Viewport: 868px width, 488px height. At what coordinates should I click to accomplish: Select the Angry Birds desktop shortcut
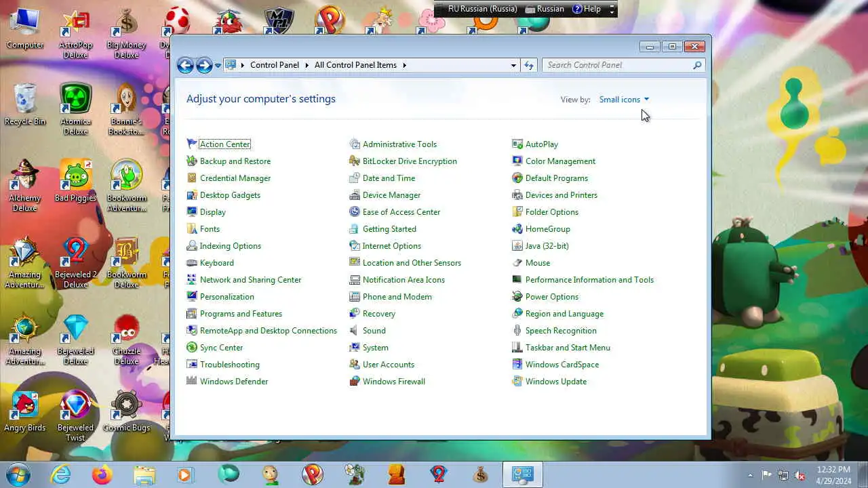25,411
